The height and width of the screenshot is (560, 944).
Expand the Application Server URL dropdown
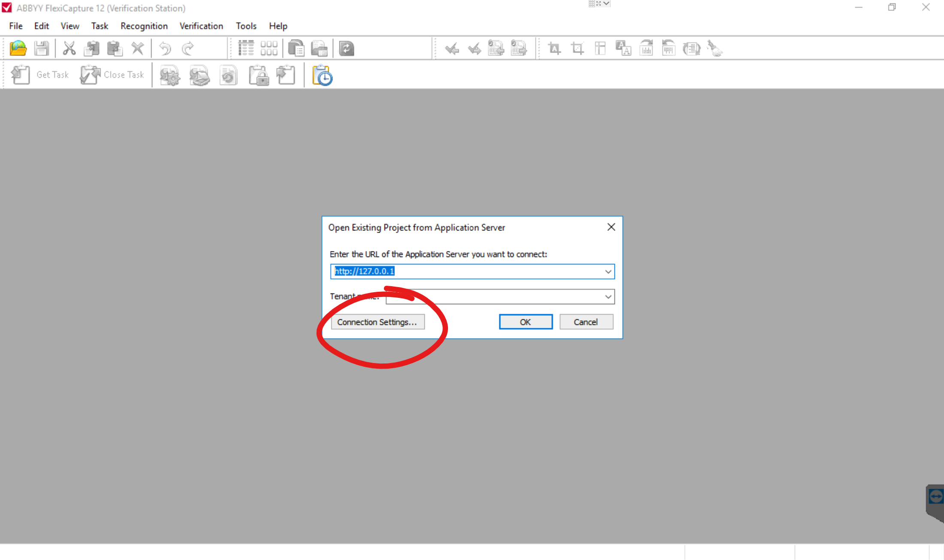608,272
